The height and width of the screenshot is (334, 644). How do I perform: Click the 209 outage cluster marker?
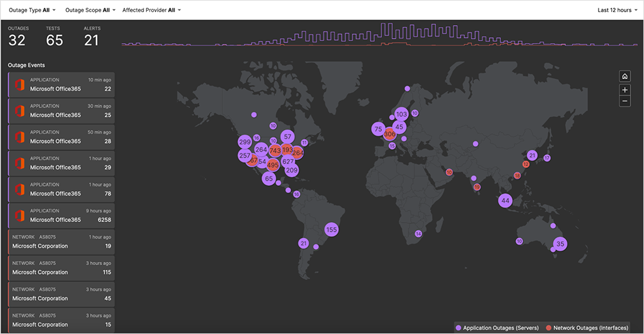(x=292, y=171)
